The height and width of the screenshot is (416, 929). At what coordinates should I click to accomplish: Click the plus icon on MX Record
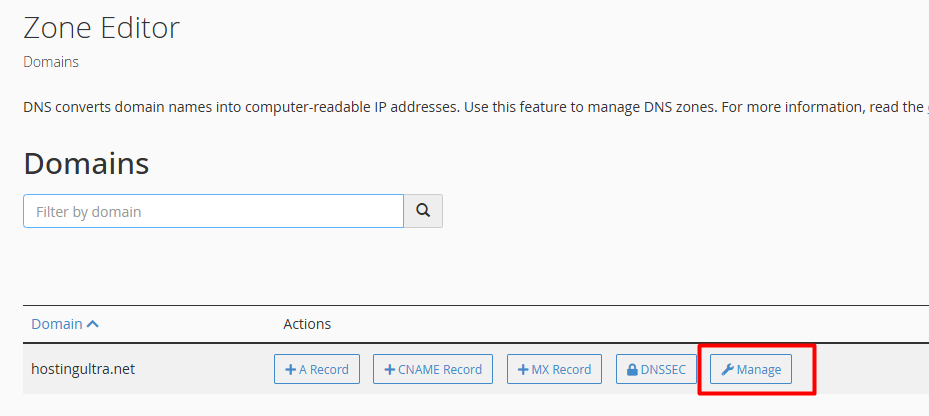coord(523,370)
